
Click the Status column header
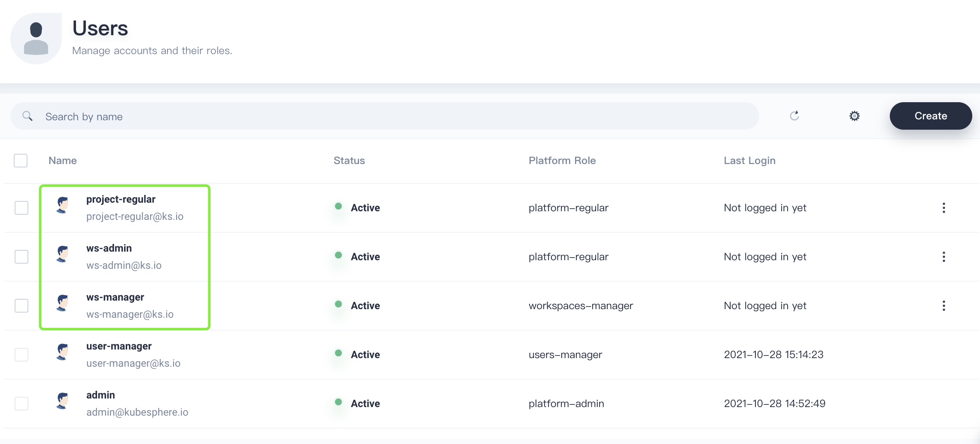349,161
